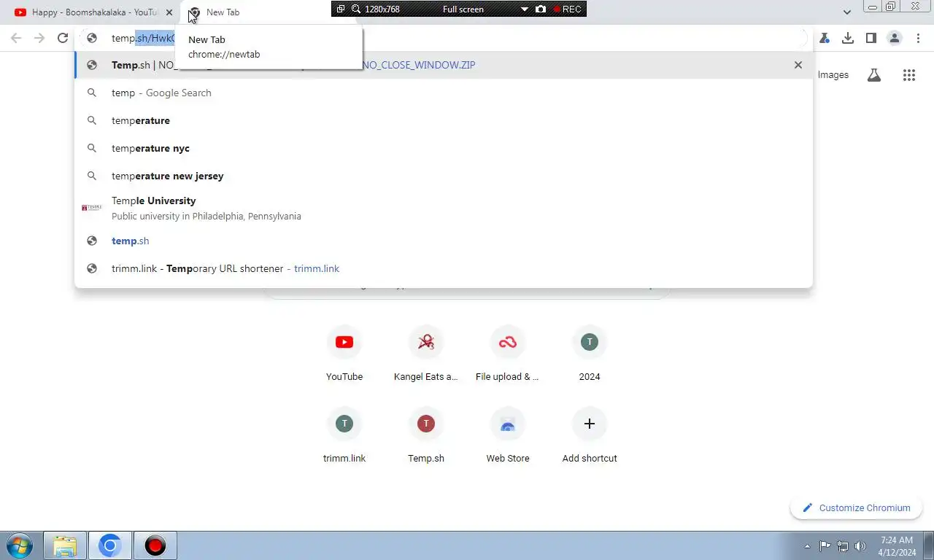Open the trimm.link shortcut tile

[344, 436]
